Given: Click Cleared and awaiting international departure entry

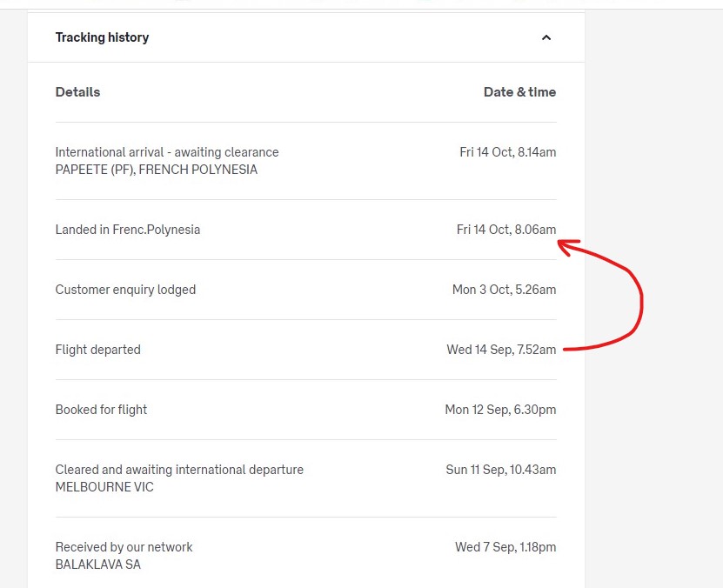Looking at the screenshot, I should click(179, 470).
